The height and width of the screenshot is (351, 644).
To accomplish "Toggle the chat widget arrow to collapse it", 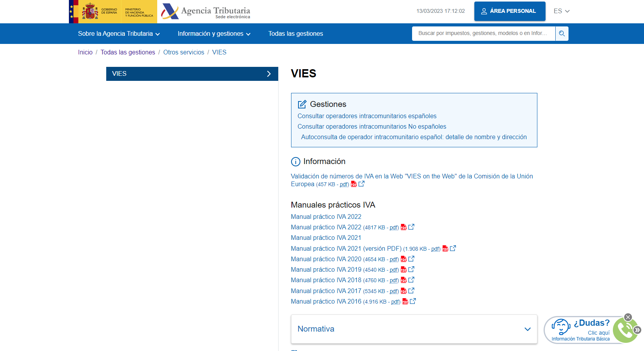I will (x=637, y=330).
